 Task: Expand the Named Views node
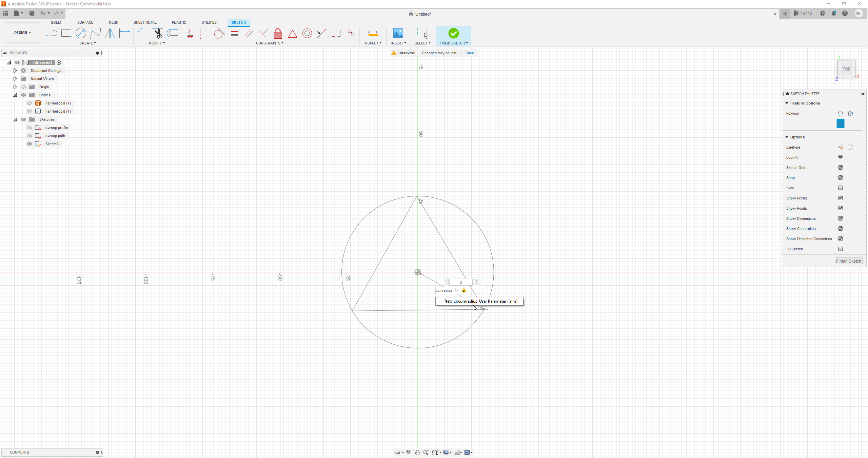tap(15, 79)
